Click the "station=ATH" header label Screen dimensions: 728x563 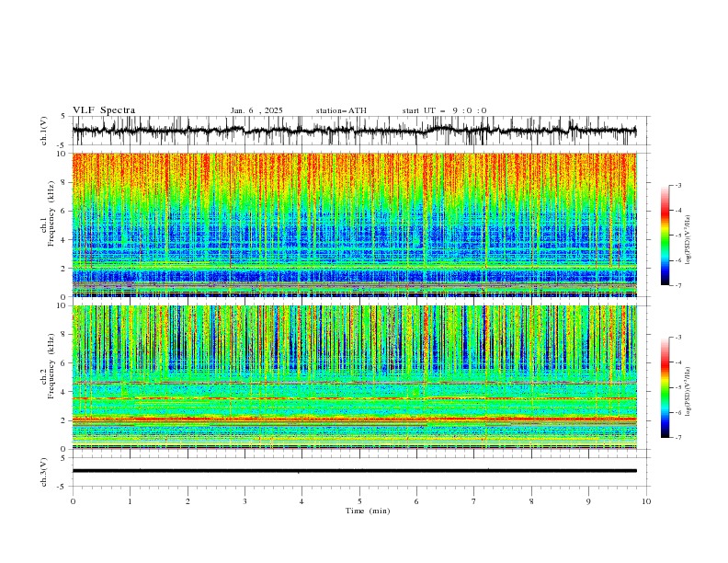click(341, 110)
